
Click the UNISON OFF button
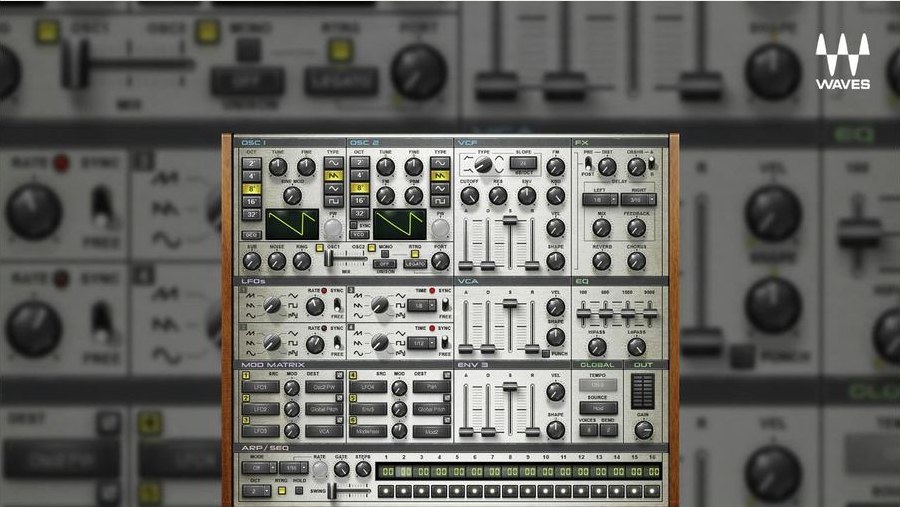point(385,264)
